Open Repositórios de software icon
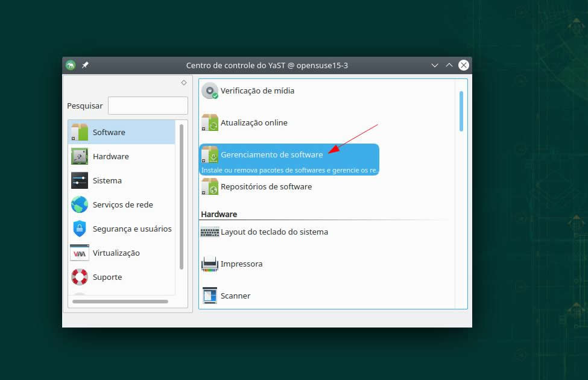The height and width of the screenshot is (380, 588). coord(210,187)
